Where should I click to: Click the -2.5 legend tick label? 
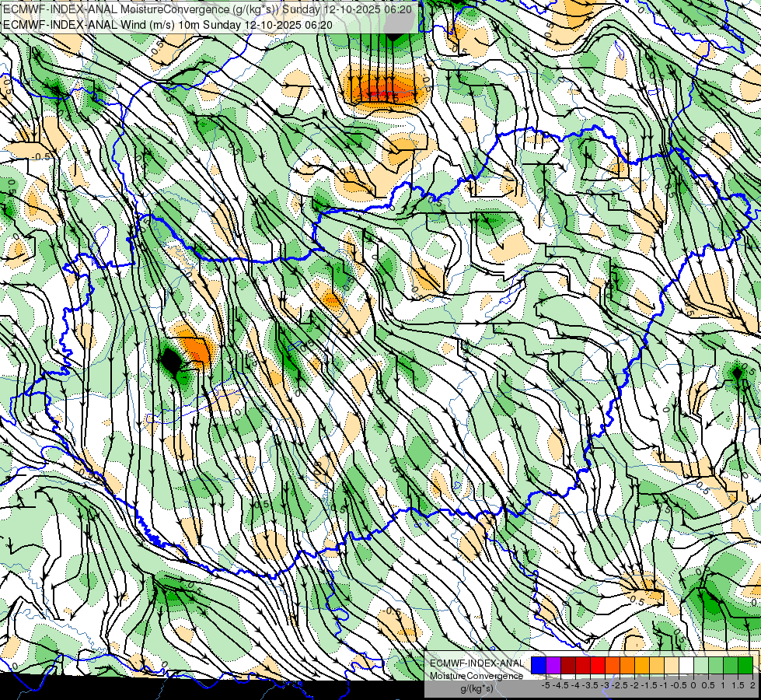(620, 685)
